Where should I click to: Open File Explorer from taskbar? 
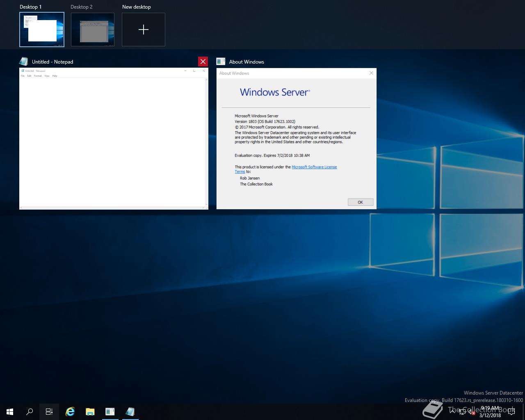pyautogui.click(x=90, y=412)
